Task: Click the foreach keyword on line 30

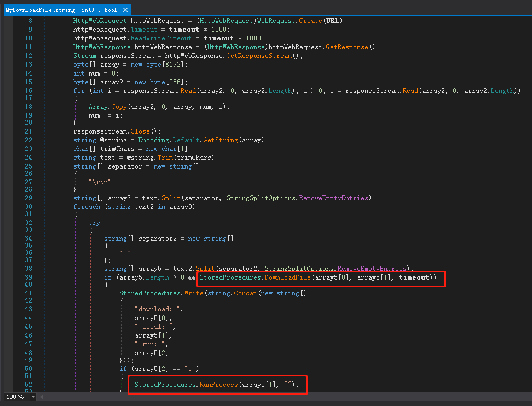Action: [x=86, y=207]
